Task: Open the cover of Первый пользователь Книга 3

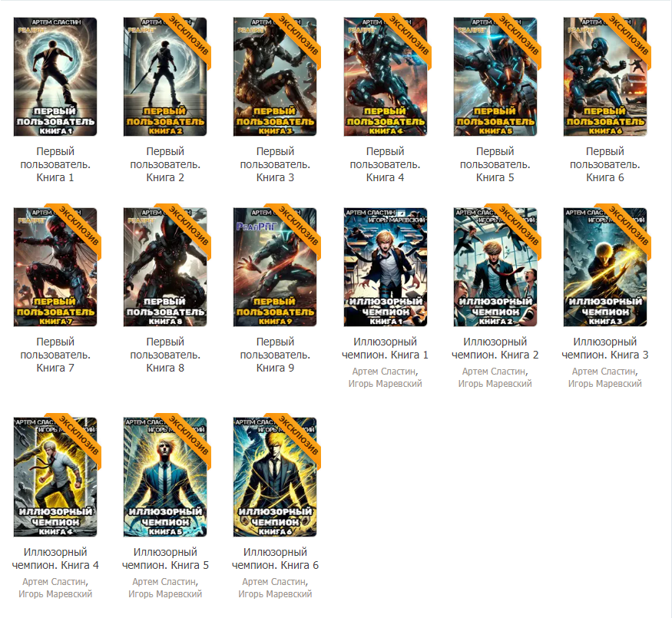Action: click(x=275, y=77)
